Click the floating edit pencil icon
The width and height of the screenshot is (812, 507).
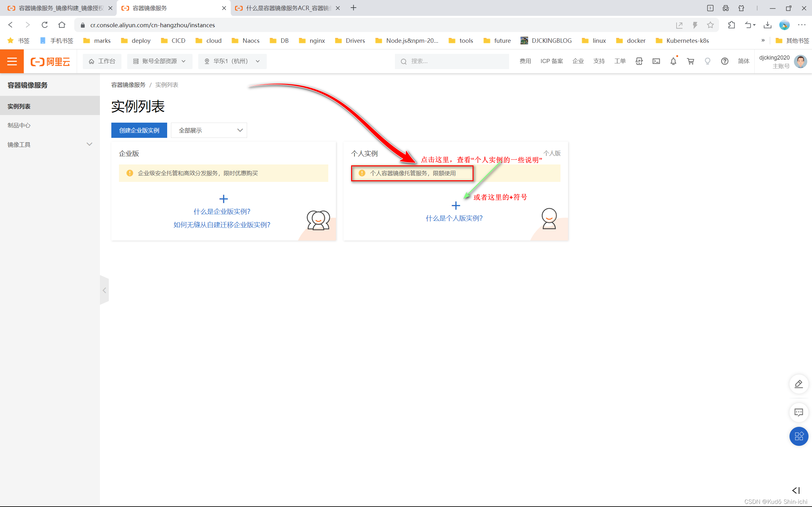coord(798,384)
